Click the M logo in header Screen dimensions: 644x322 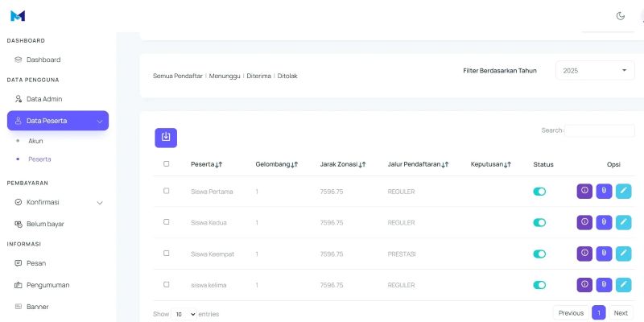pos(18,15)
